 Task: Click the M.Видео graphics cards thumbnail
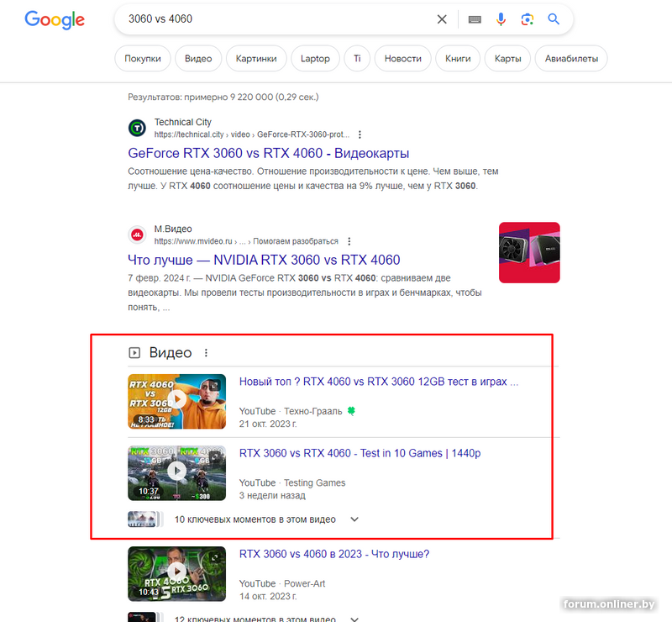tap(529, 253)
